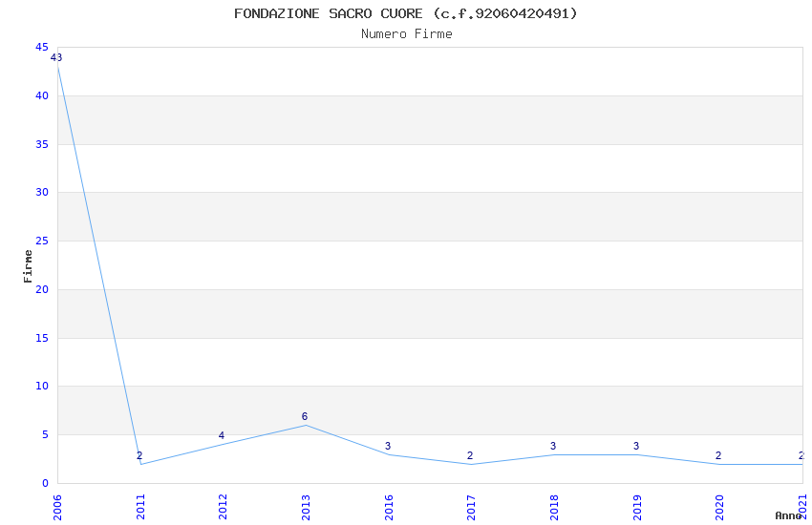
Task: Select the 2013 x-axis year label
Action: pyautogui.click(x=306, y=508)
